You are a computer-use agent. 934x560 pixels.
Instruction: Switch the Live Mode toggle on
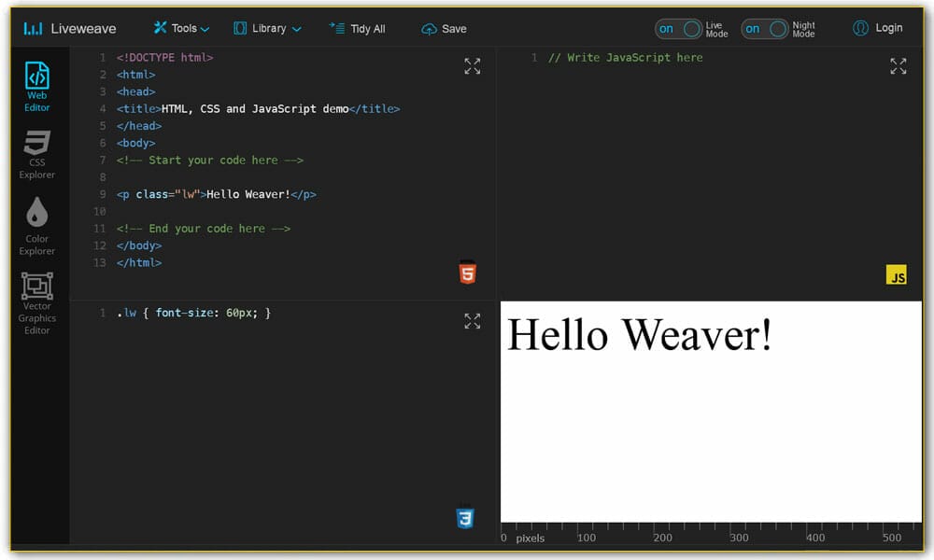click(x=681, y=29)
